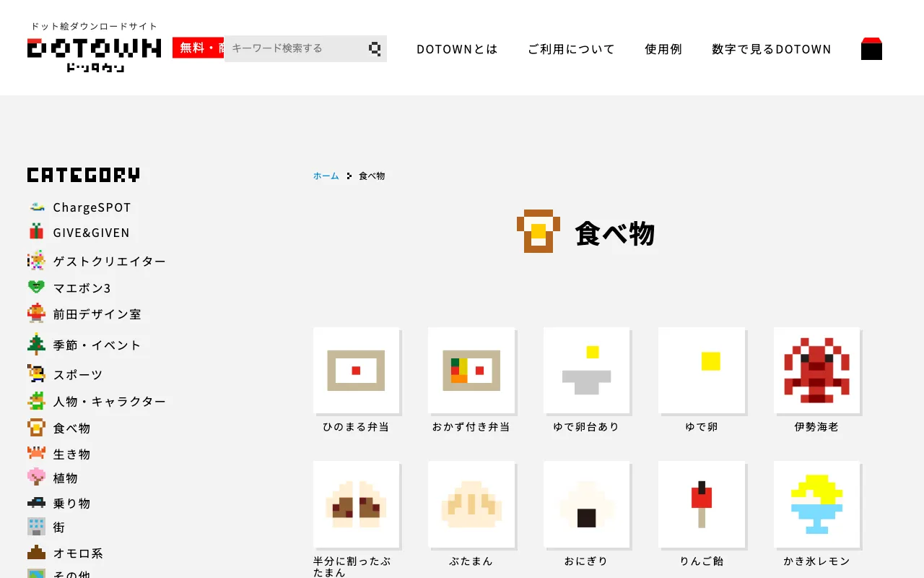Click the ホーム breadcrumb link

click(x=326, y=176)
